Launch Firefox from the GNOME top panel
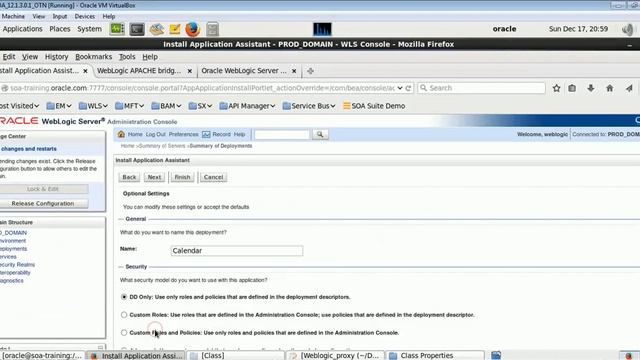 193,29
